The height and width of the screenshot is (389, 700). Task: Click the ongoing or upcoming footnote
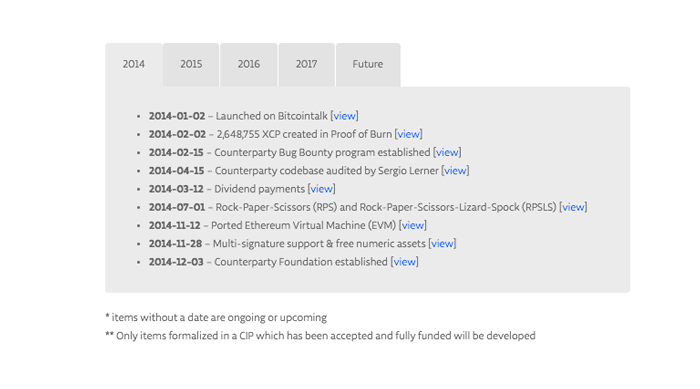click(216, 318)
